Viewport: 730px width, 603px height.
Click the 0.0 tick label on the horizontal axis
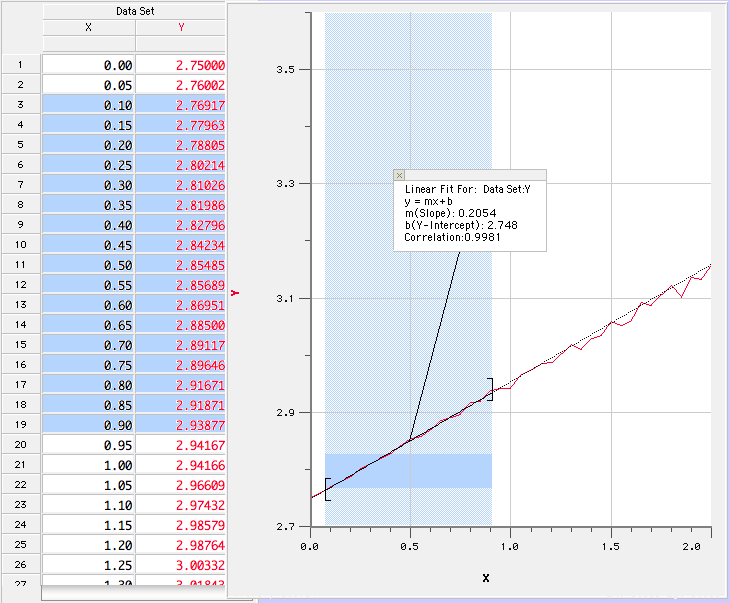pyautogui.click(x=310, y=546)
